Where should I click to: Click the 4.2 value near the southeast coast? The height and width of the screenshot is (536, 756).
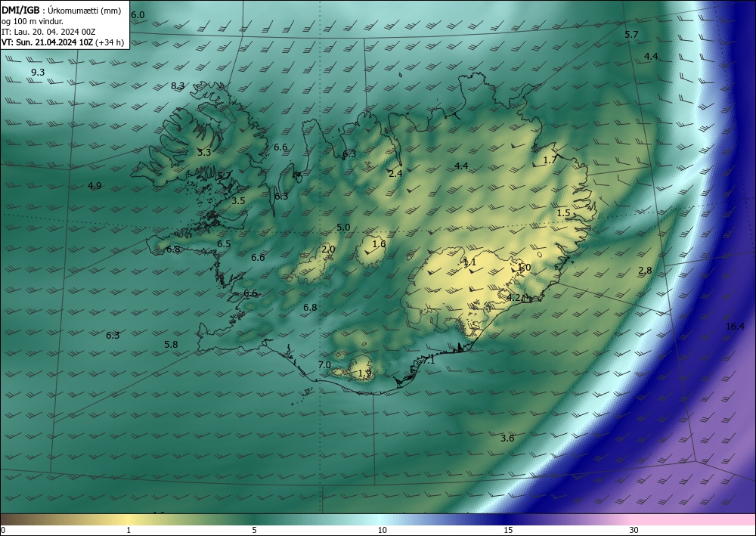click(x=513, y=297)
